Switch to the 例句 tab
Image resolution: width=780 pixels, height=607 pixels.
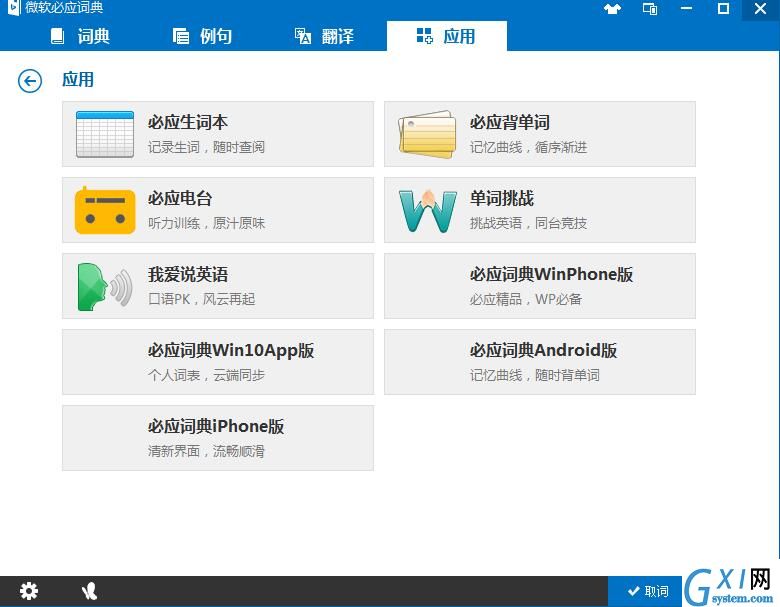click(x=202, y=36)
